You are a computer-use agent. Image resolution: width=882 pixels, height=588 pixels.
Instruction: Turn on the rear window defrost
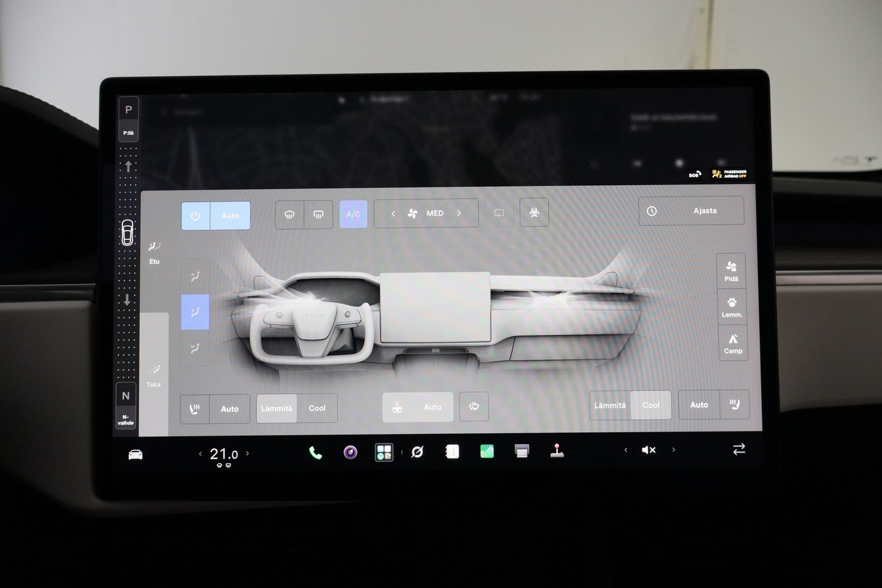coord(318,215)
